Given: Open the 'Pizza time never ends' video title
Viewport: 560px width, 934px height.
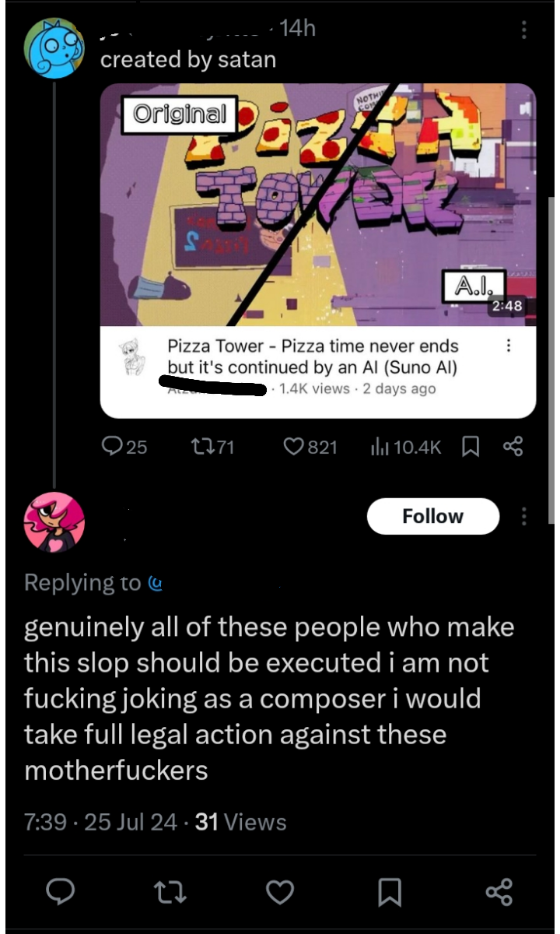Looking at the screenshot, I should click(313, 356).
